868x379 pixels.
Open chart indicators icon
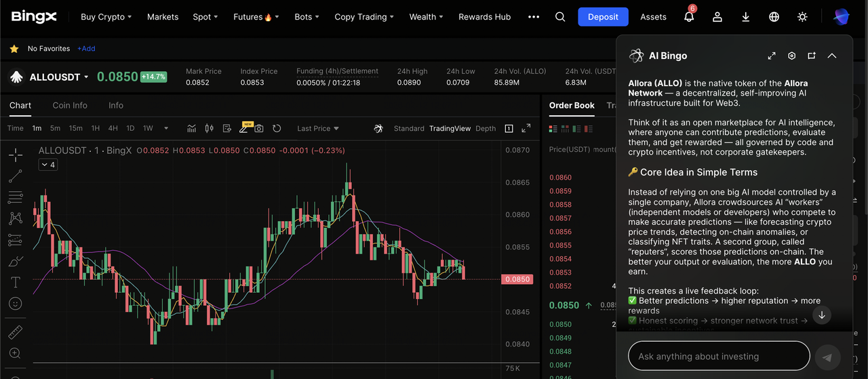coord(192,128)
